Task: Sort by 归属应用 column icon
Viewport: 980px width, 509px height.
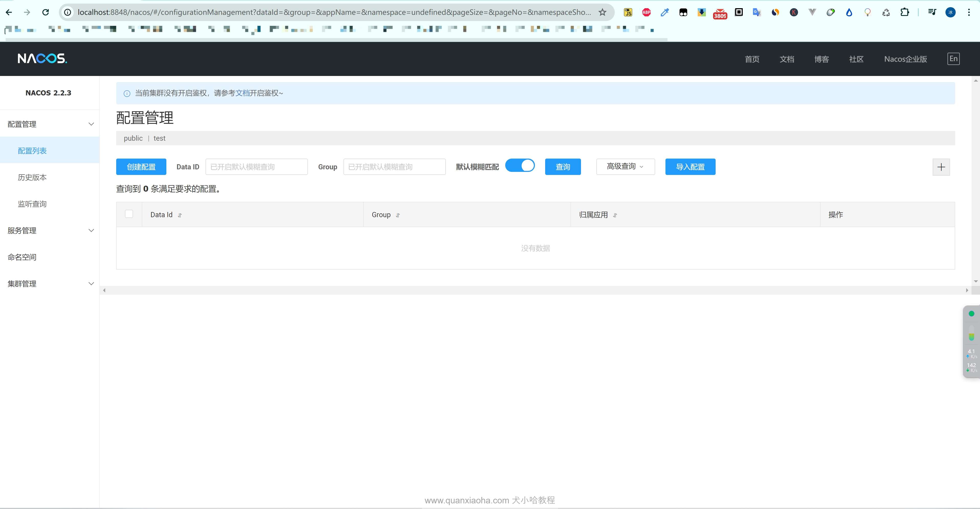Action: pyautogui.click(x=615, y=215)
